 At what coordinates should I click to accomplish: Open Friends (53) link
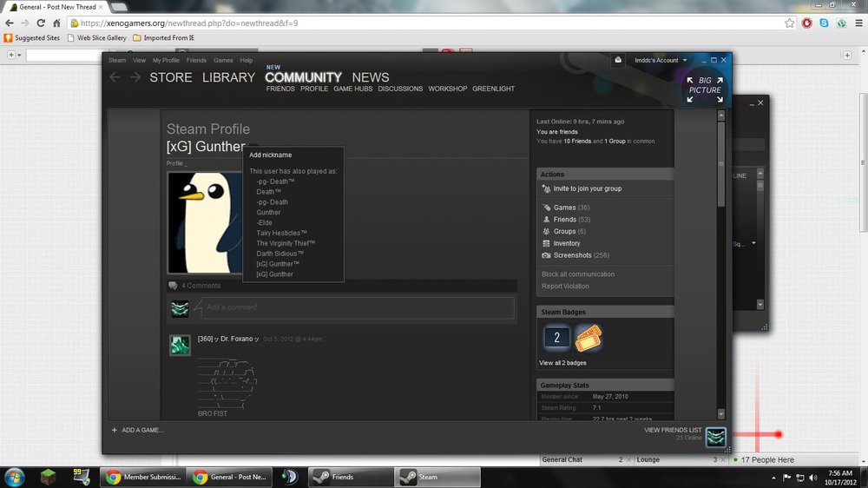point(571,220)
